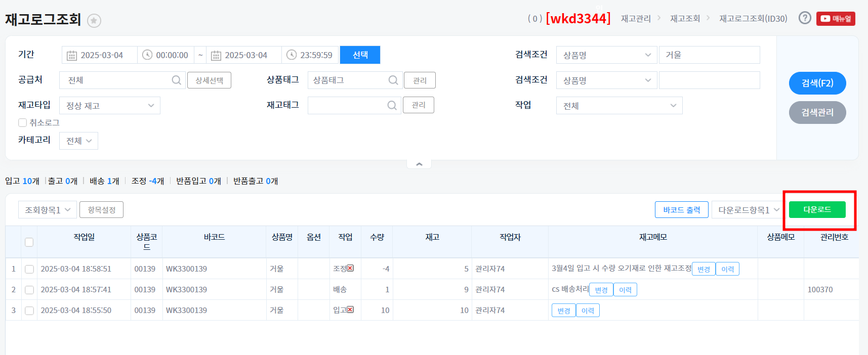
Task: Toggle the select-all checkbox in table header
Action: point(29,242)
